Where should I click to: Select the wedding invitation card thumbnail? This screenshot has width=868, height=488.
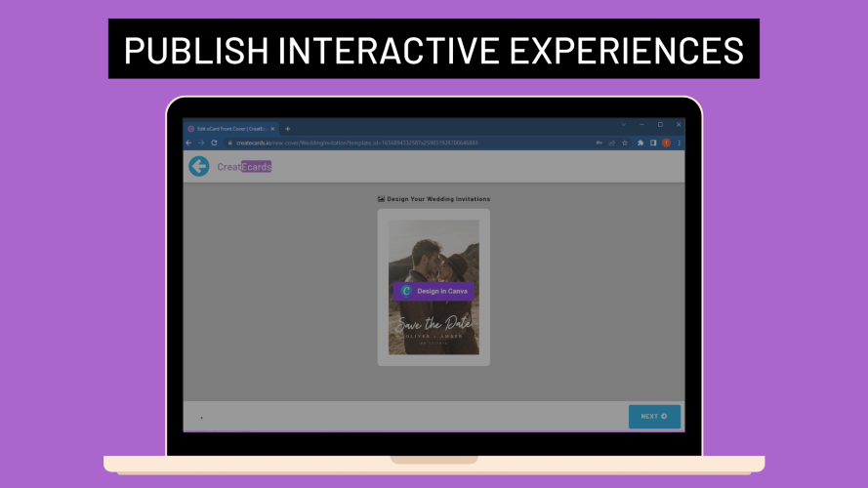(x=434, y=287)
